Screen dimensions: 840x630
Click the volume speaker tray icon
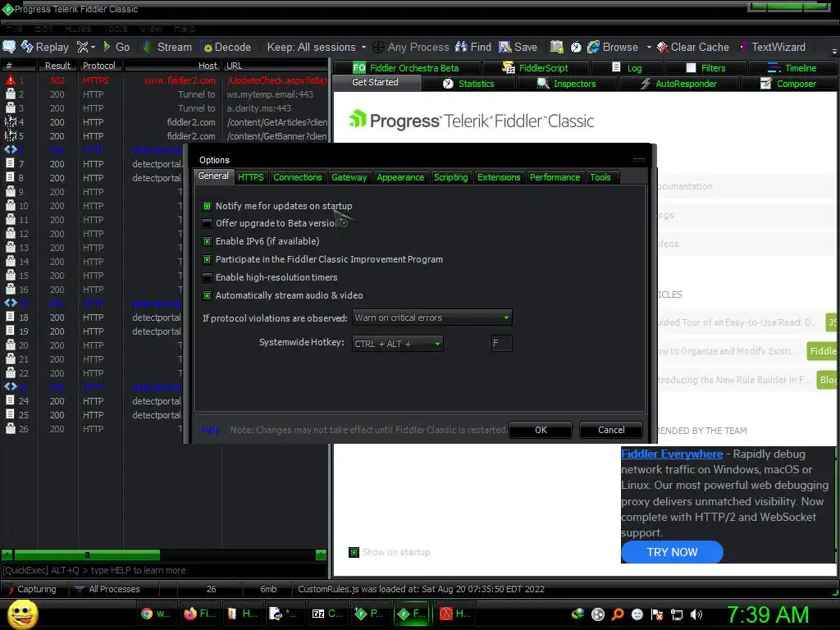coord(696,614)
